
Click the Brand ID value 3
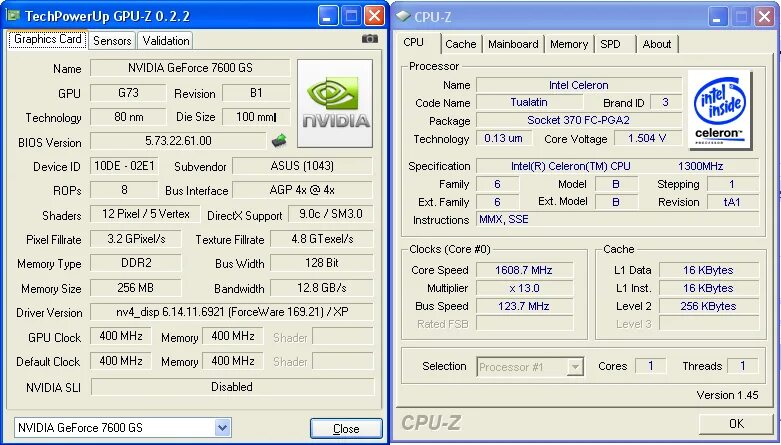point(665,102)
